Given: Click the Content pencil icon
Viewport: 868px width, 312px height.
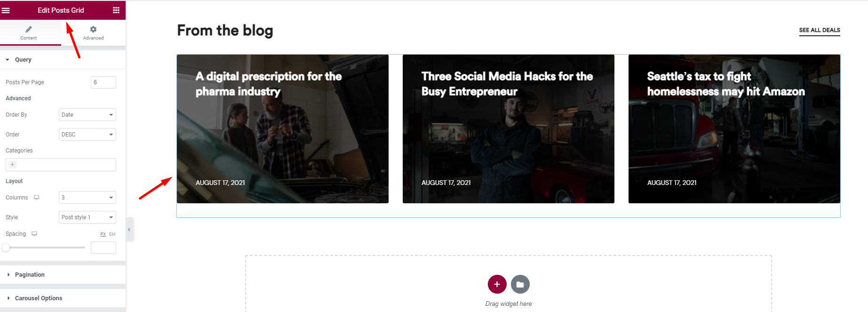Looking at the screenshot, I should tap(29, 29).
